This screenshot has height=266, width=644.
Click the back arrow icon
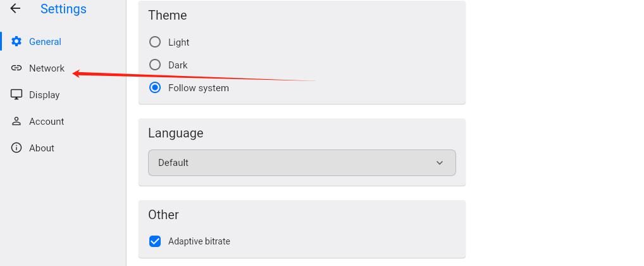[x=15, y=9]
